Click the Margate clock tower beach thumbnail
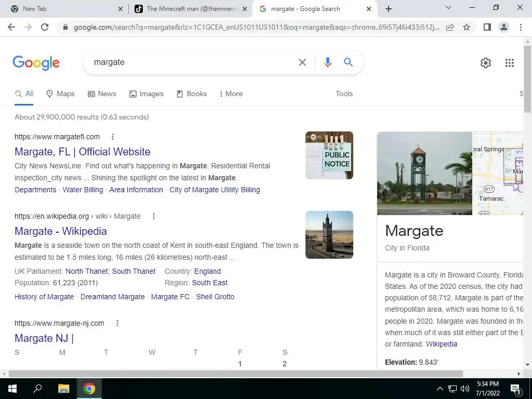532x399 pixels. coord(329,235)
